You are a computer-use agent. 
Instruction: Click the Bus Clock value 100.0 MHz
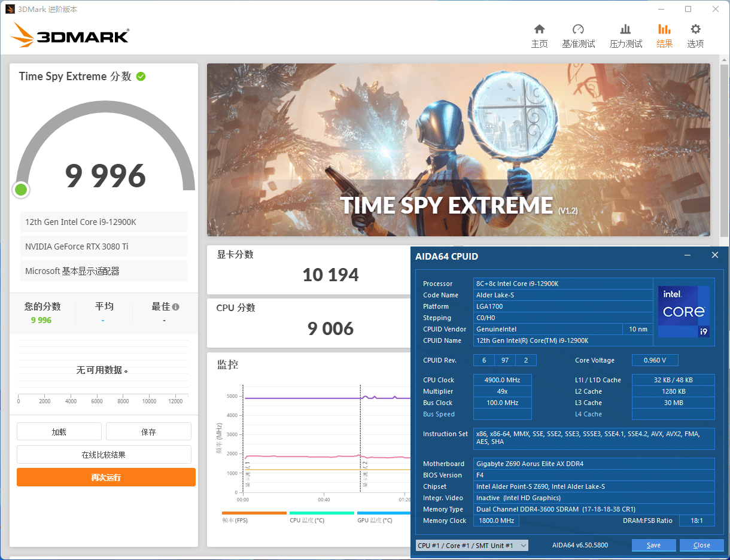pyautogui.click(x=502, y=403)
